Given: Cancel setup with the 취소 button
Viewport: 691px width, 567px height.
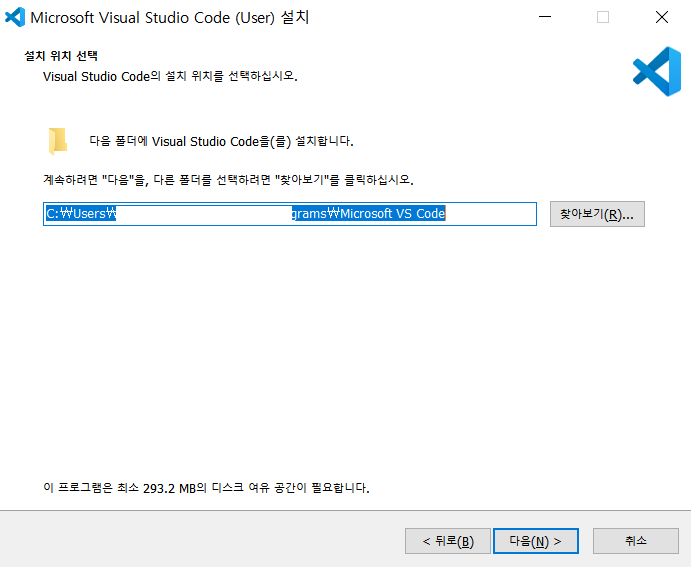Looking at the screenshot, I should point(635,541).
